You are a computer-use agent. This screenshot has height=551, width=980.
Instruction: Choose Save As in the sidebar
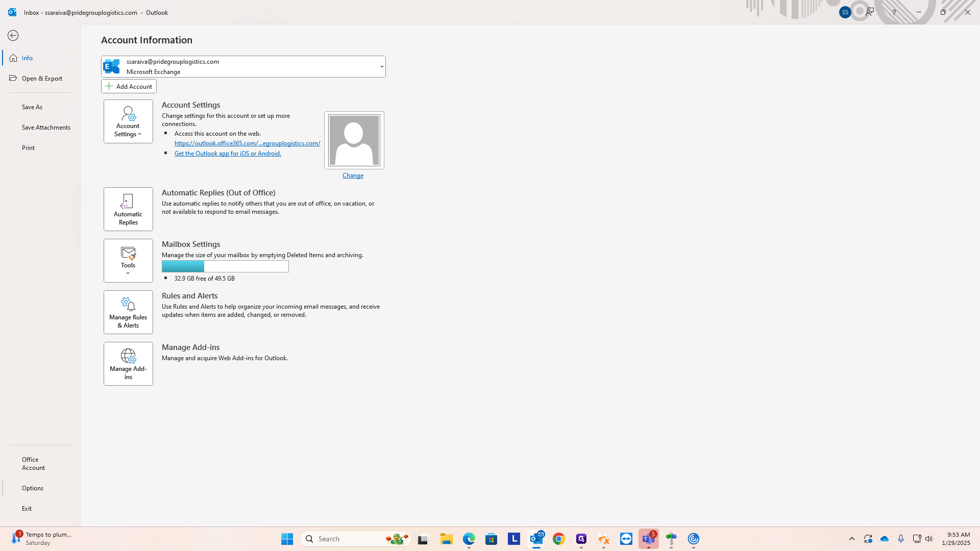(x=40, y=107)
